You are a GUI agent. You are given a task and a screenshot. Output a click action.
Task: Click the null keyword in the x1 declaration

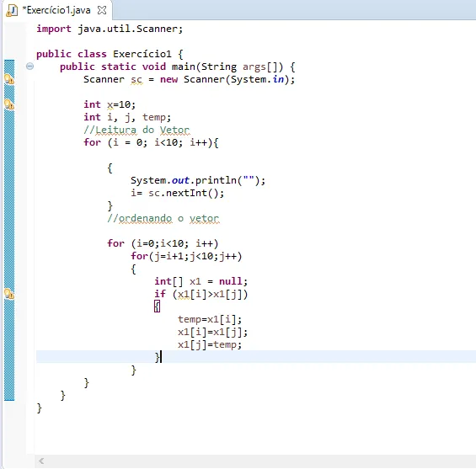[x=231, y=281]
